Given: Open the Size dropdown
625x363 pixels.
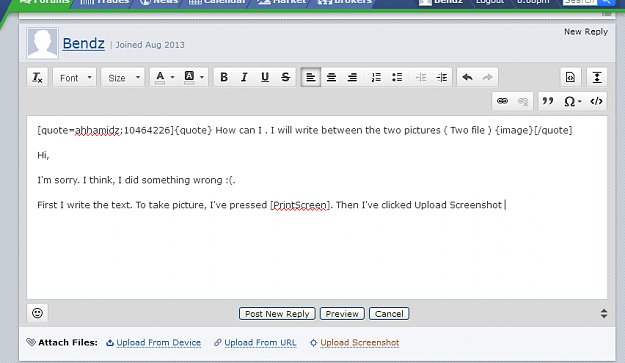Looking at the screenshot, I should coord(123,77).
